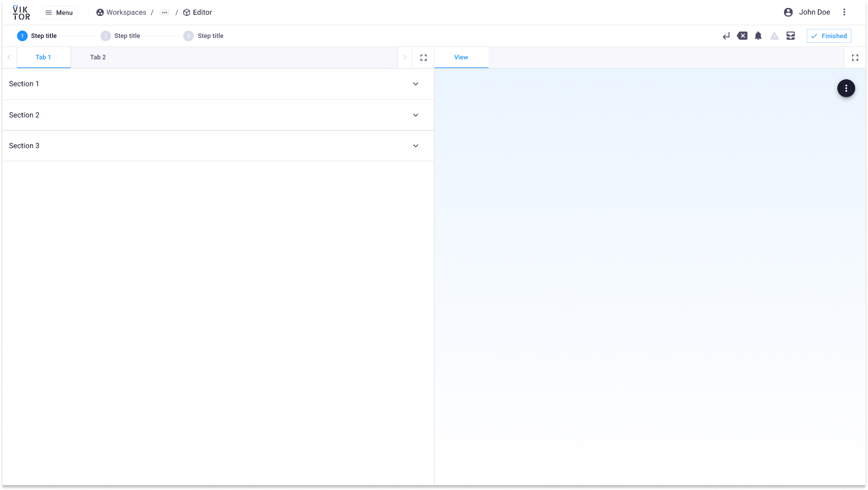This screenshot has height=490, width=868.
Task: Click the return arrow icon
Action: point(726,36)
